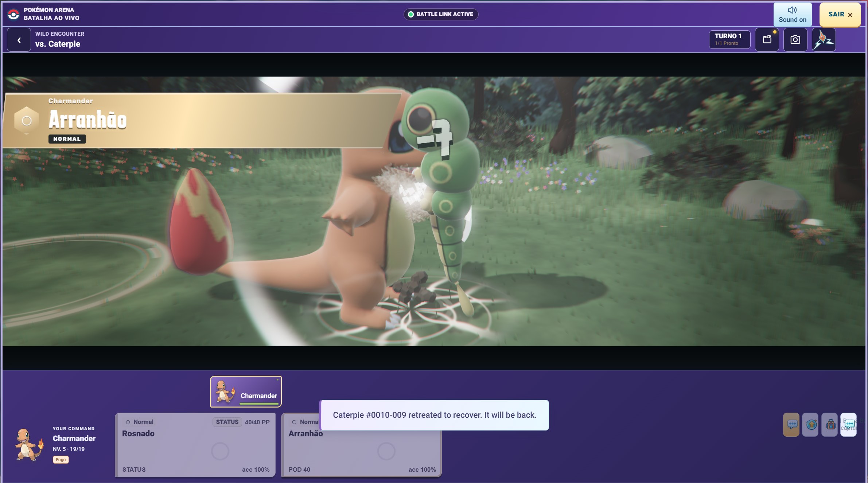Viewport: 868px width, 483px height.
Task: Click Charmander's green HP bar on party card
Action: click(259, 404)
